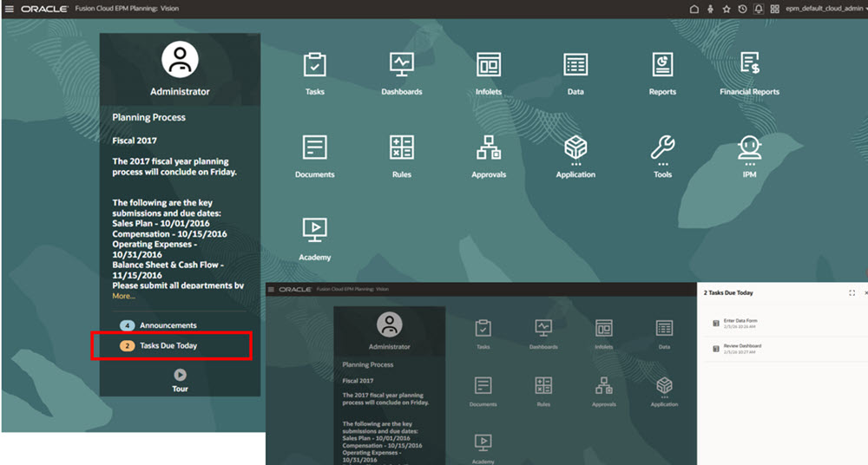
Task: Open Documents on the main home page
Action: pyautogui.click(x=314, y=147)
